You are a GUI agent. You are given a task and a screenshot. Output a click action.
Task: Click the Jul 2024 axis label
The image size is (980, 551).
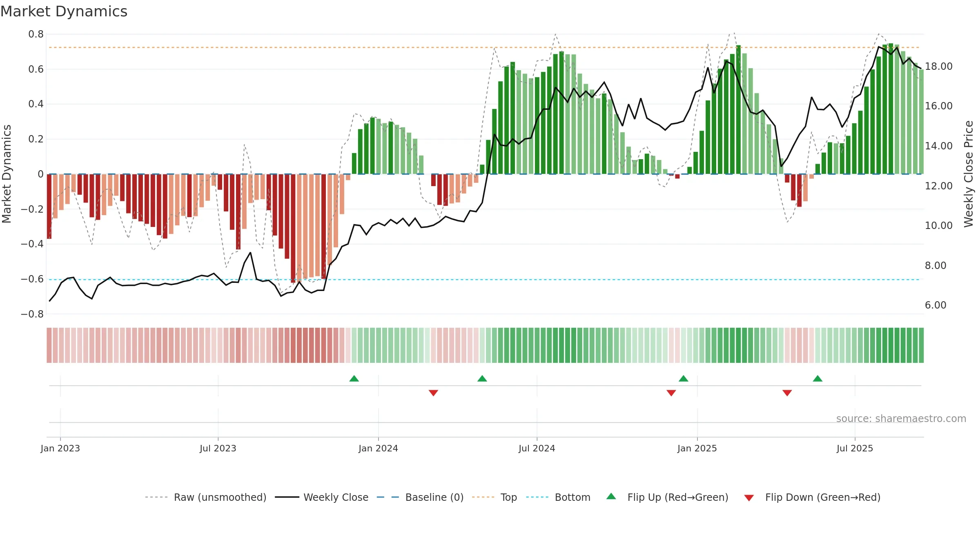[537, 448]
